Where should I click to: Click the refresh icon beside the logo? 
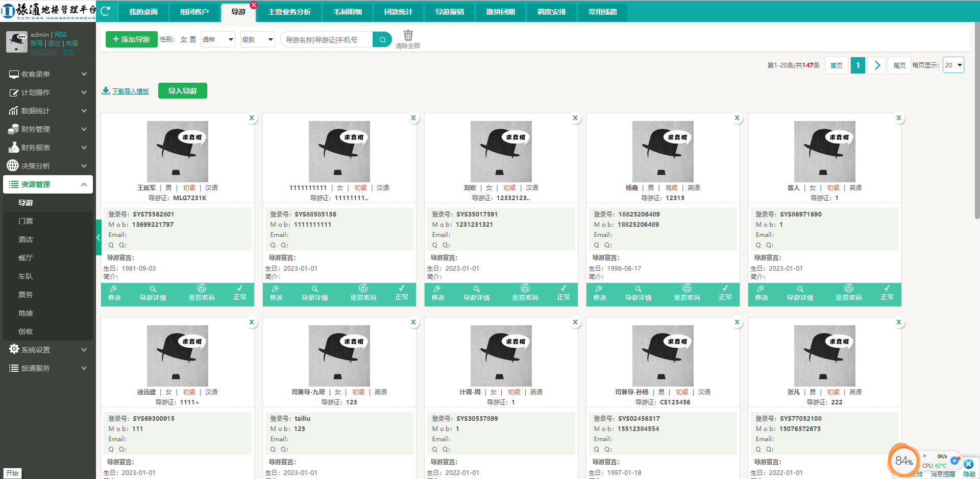click(x=105, y=11)
